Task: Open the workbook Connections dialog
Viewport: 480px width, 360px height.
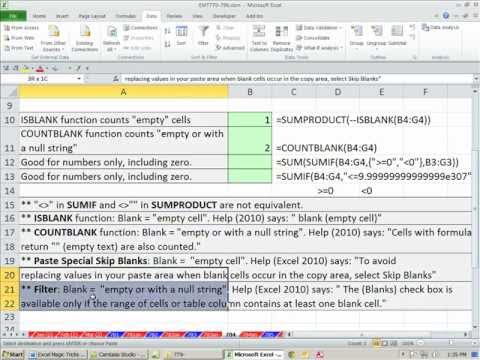Action: pos(140,28)
